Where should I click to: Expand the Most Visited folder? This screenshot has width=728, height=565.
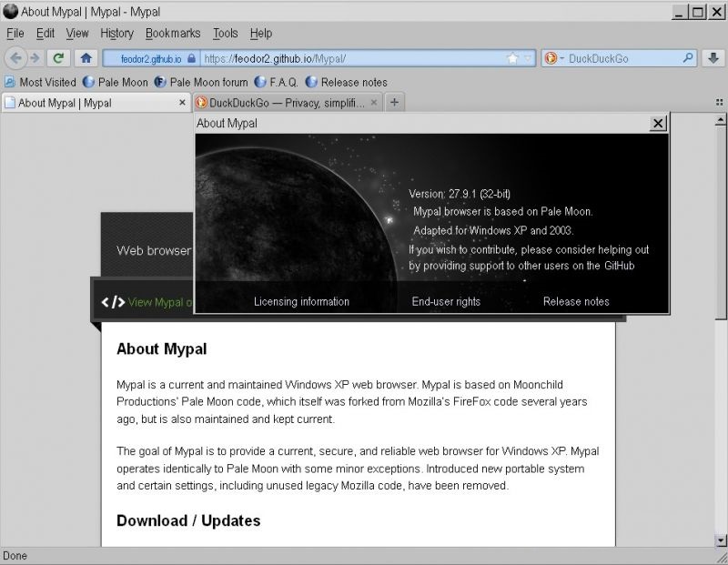[x=41, y=82]
